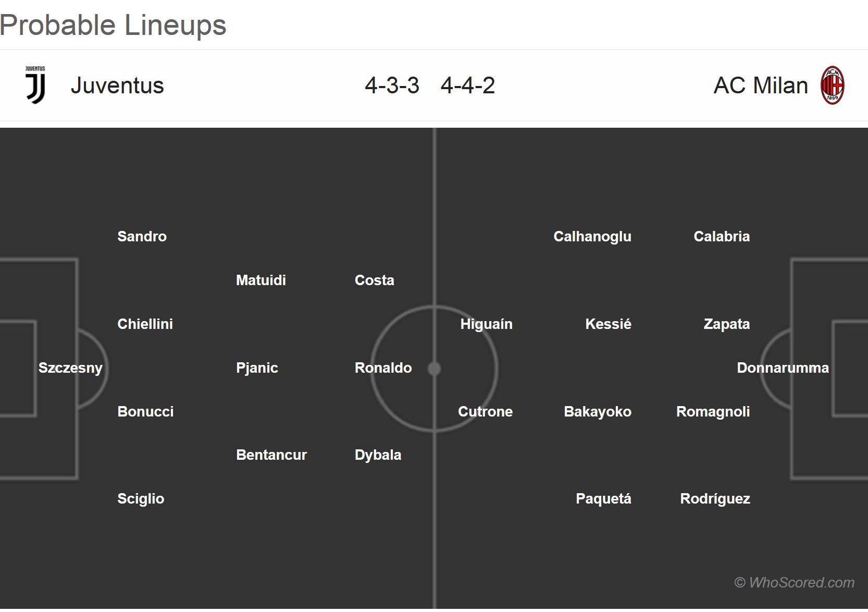Select goalkeeper Szczesny on the pitch

coord(70,368)
